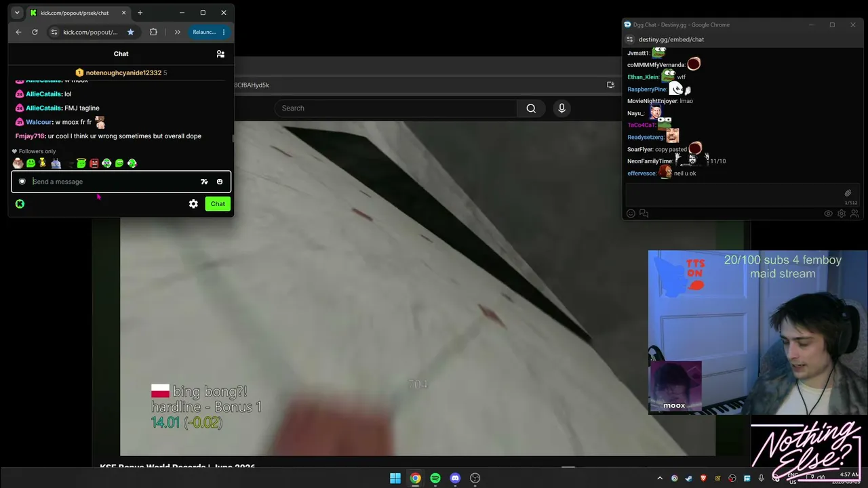
Task: Open a new tab in Kick browser window
Action: point(140,13)
